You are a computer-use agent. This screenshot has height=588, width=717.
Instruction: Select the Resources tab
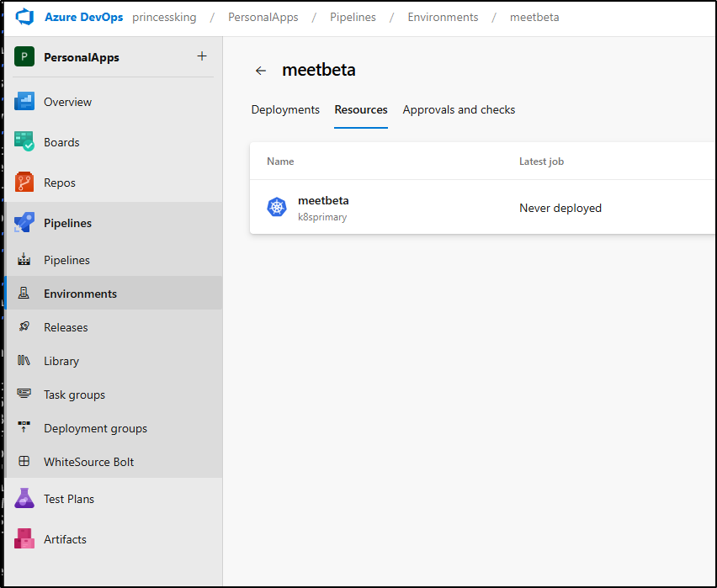click(x=361, y=109)
